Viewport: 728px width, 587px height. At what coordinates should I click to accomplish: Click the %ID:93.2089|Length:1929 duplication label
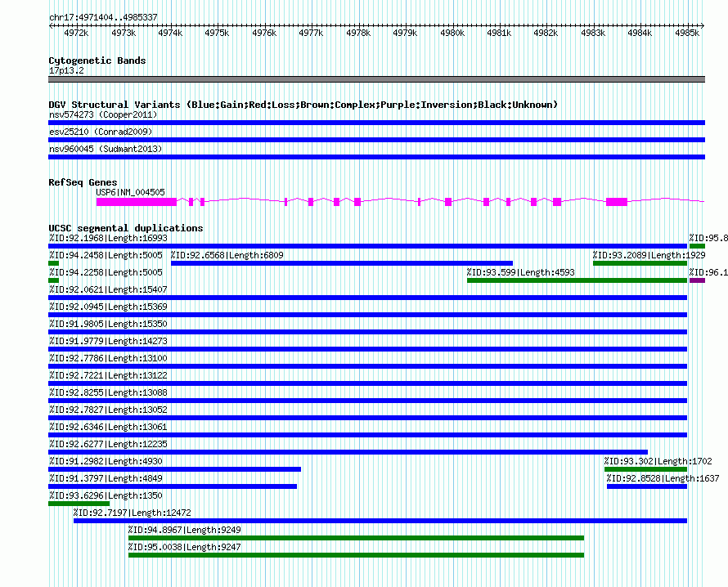pos(649,255)
